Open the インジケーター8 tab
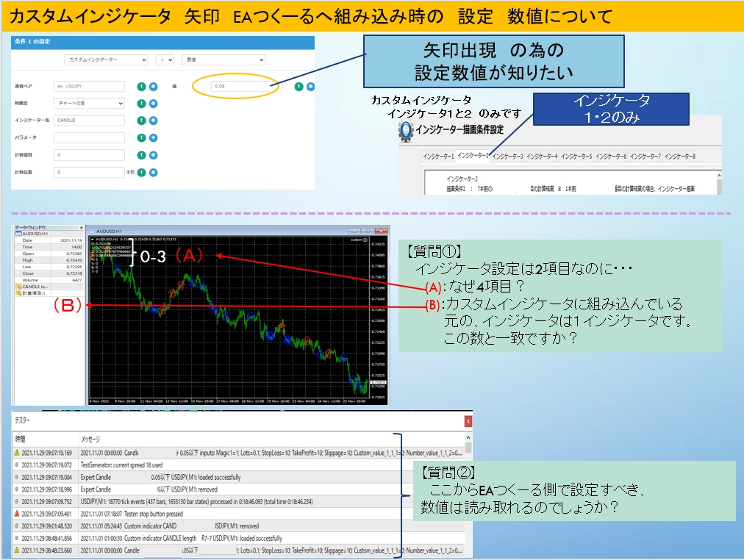Image resolution: width=744 pixels, height=560 pixels. pyautogui.click(x=679, y=157)
